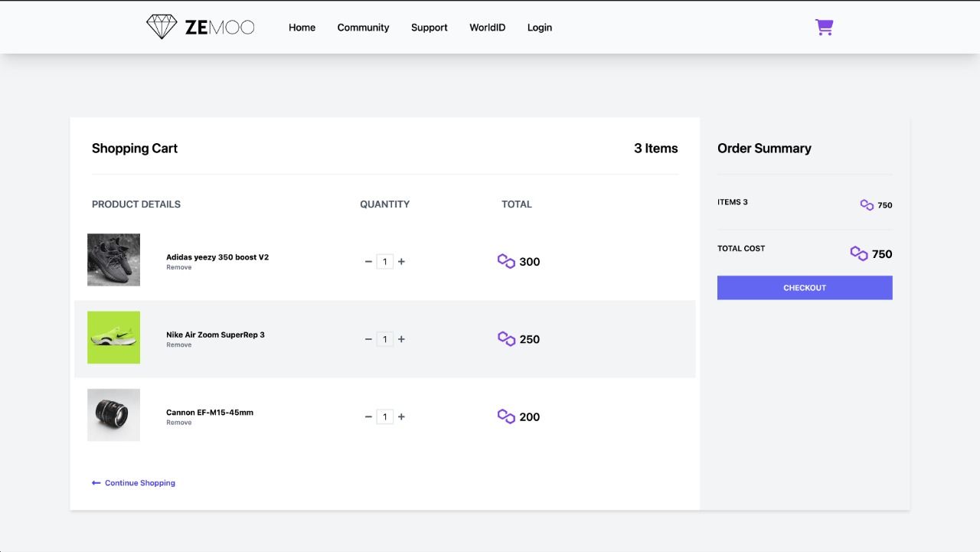The width and height of the screenshot is (980, 552).
Task: Click the 750 value in TOTAL COST row
Action: point(882,254)
